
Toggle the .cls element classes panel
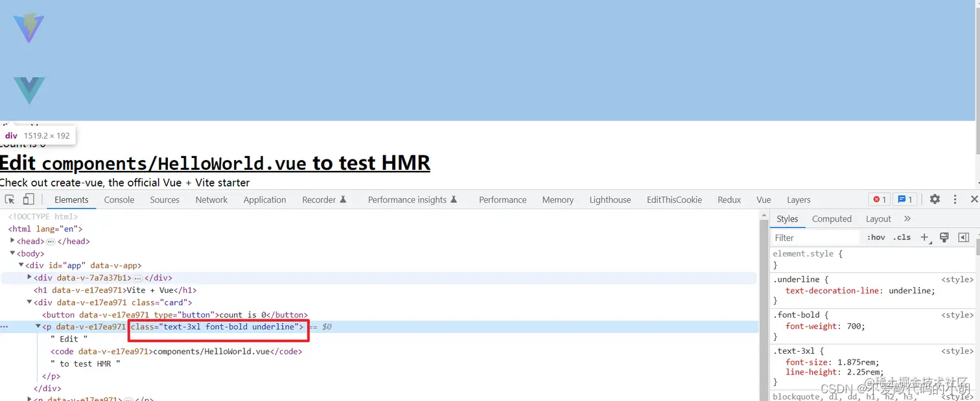pos(902,238)
